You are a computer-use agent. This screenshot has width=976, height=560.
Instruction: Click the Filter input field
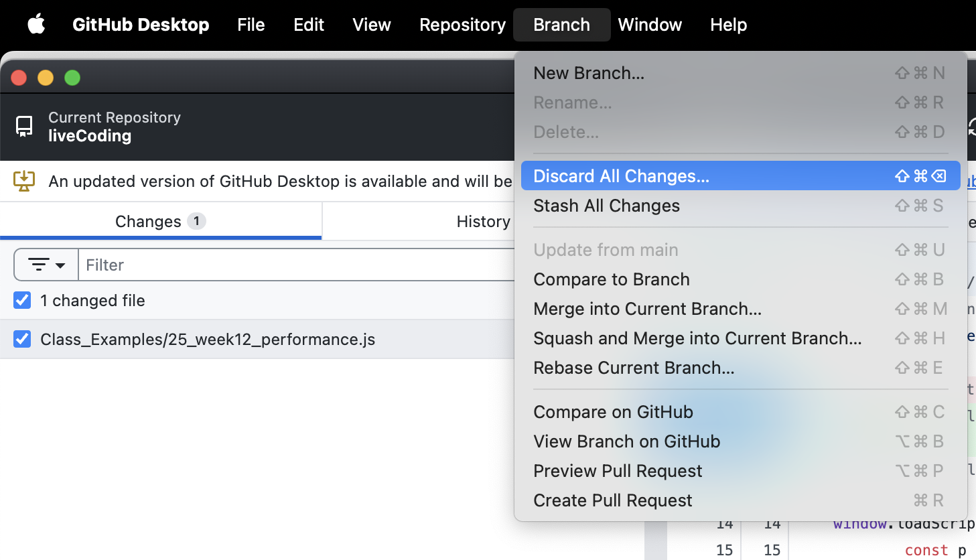click(297, 265)
